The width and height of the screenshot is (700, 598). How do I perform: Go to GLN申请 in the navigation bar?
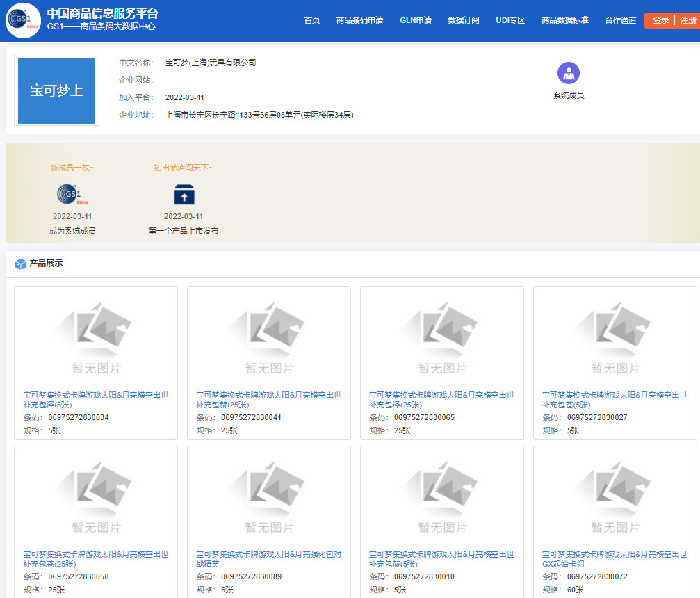(416, 20)
